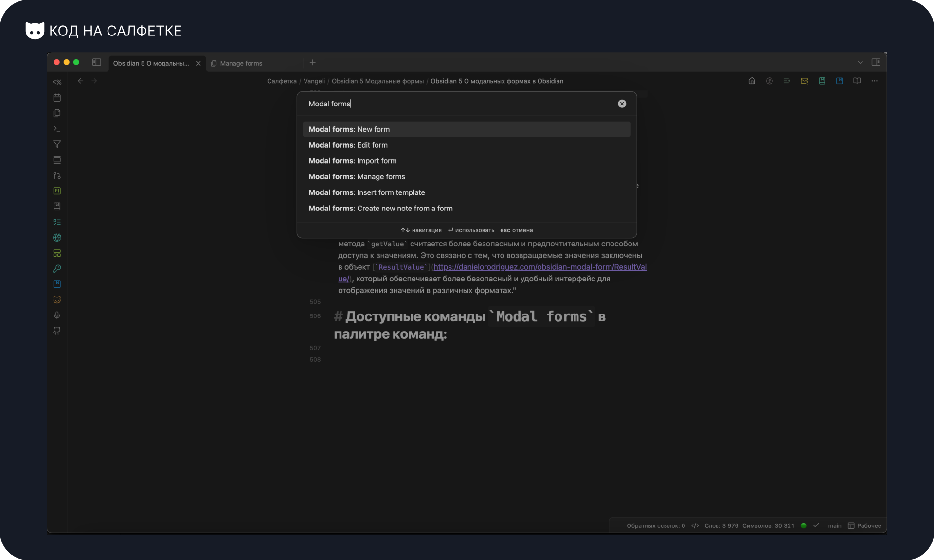
Task: Open the more options three-dots menu
Action: (x=874, y=81)
